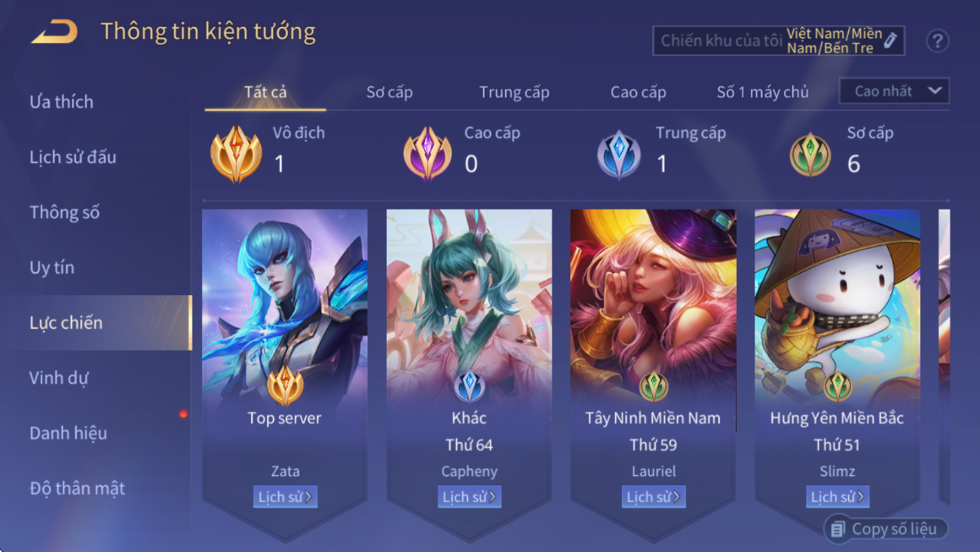Click the Chiến khu của tôi region field

pos(779,41)
